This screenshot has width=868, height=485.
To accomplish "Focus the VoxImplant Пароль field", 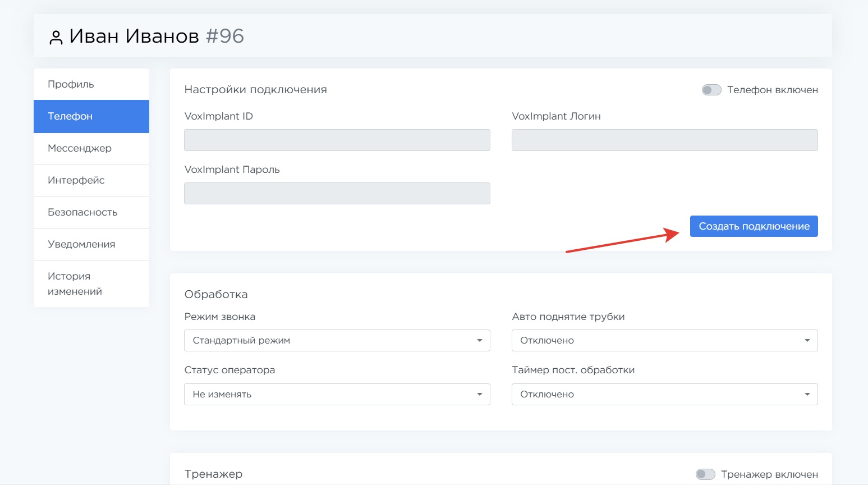I will point(337,194).
